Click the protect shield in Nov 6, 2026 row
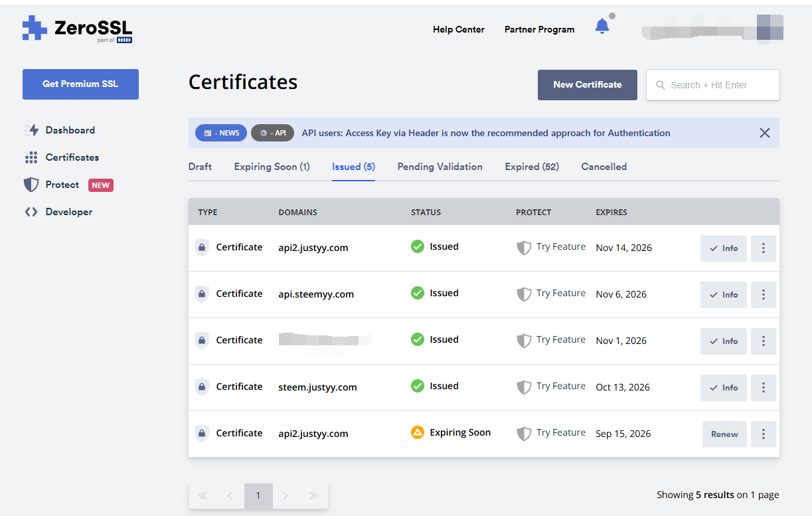Image resolution: width=812 pixels, height=516 pixels. click(x=524, y=294)
